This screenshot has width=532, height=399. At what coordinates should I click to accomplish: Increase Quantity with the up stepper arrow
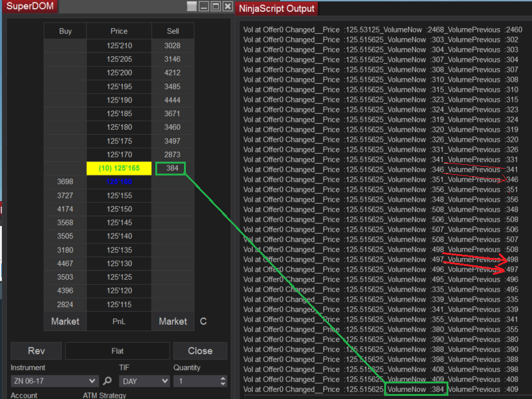[223, 378]
